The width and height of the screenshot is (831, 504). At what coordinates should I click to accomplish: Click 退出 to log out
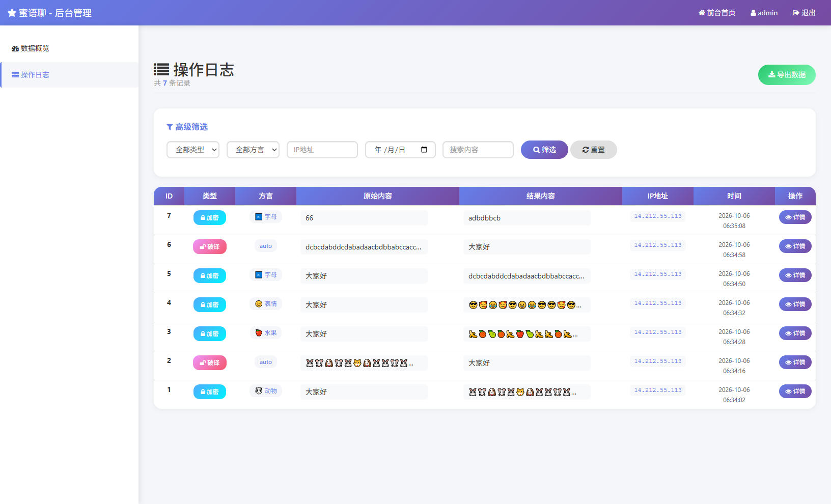click(804, 13)
